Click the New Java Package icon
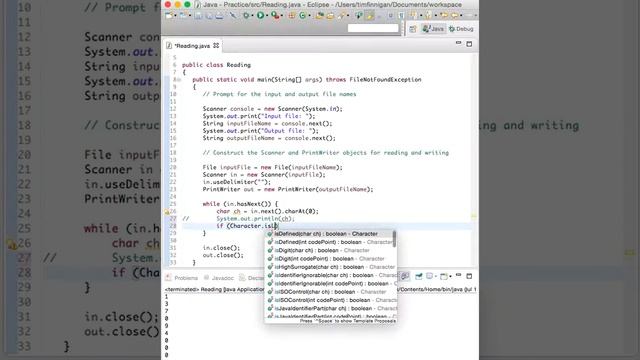 [291, 16]
